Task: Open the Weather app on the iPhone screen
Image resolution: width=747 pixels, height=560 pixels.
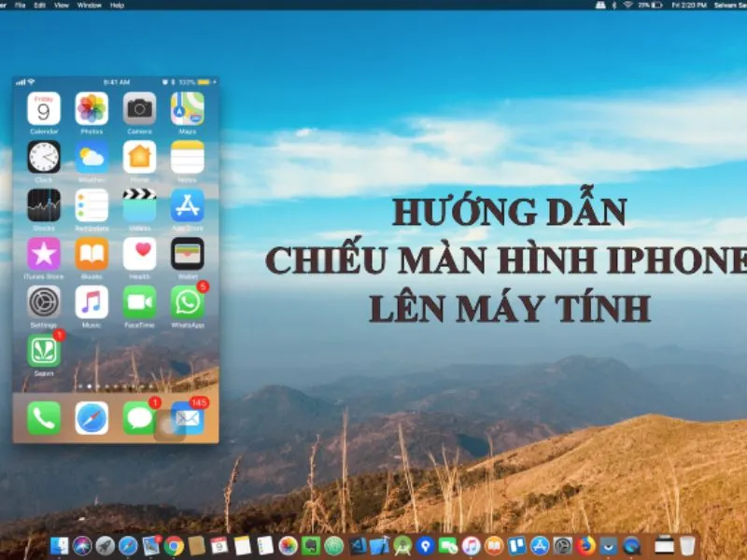Action: (92, 157)
